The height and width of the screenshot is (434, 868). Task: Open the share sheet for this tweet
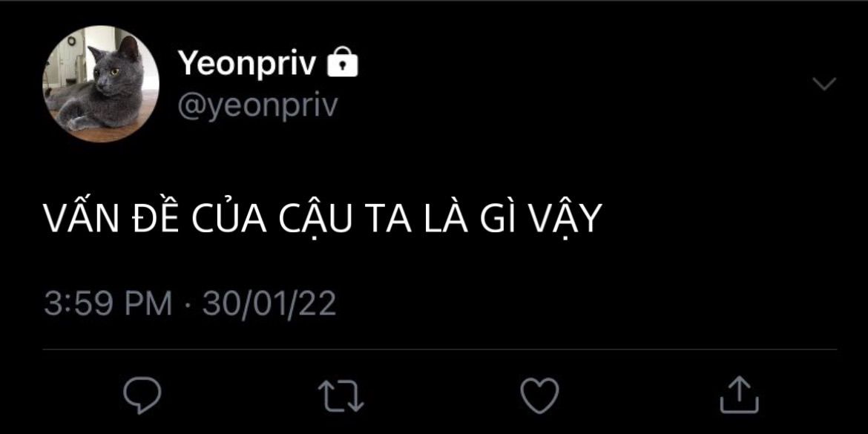(x=739, y=395)
